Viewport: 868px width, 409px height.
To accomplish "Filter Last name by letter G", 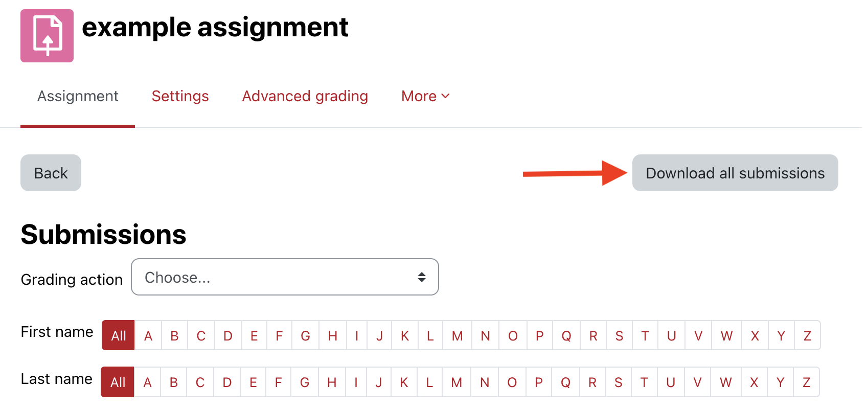I will coord(305,382).
